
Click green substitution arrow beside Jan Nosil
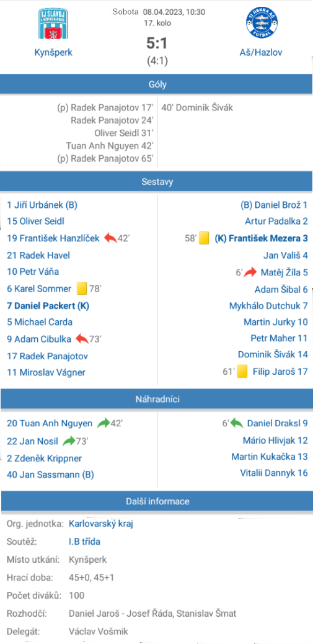coord(69,442)
